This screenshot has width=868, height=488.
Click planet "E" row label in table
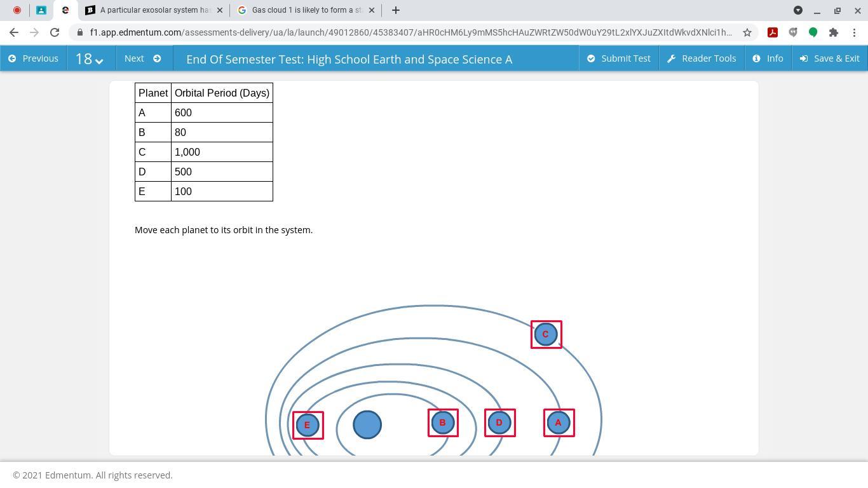click(153, 191)
